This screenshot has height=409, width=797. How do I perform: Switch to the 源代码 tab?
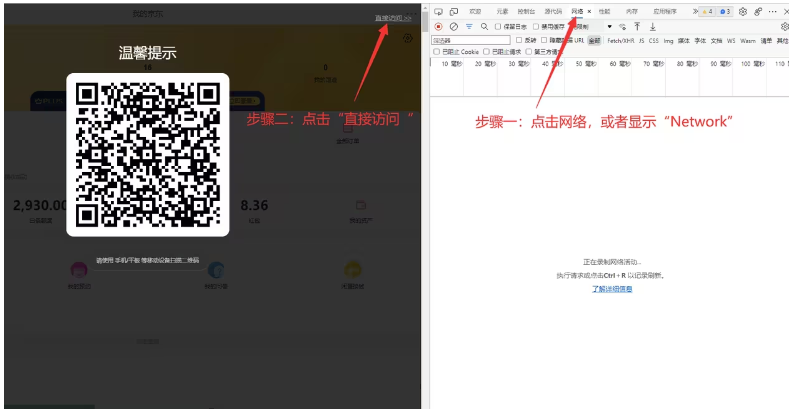click(554, 12)
